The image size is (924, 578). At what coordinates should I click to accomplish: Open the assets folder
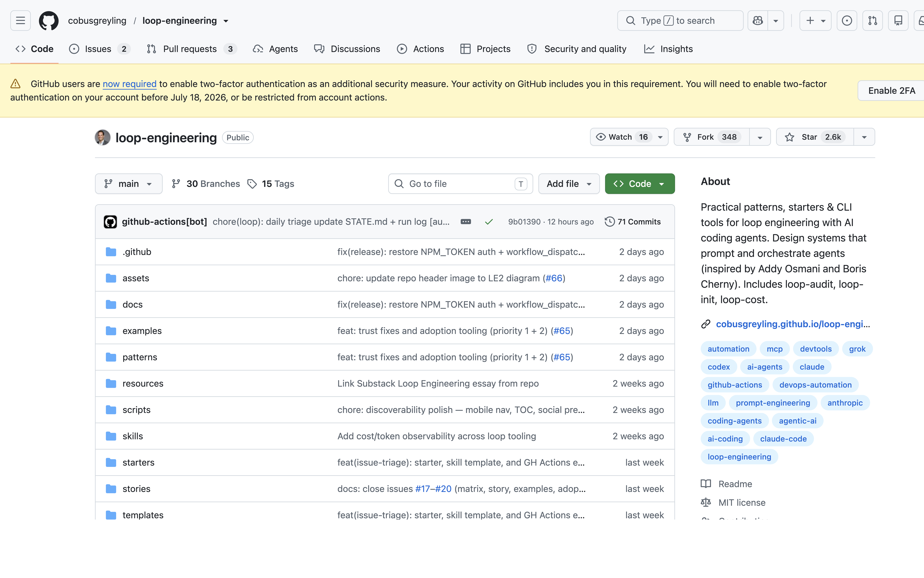point(136,278)
